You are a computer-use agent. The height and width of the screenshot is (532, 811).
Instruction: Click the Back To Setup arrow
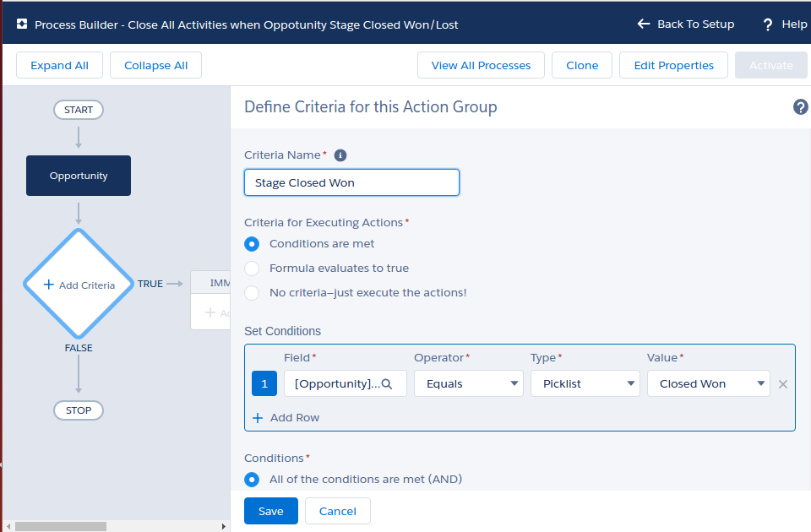644,24
